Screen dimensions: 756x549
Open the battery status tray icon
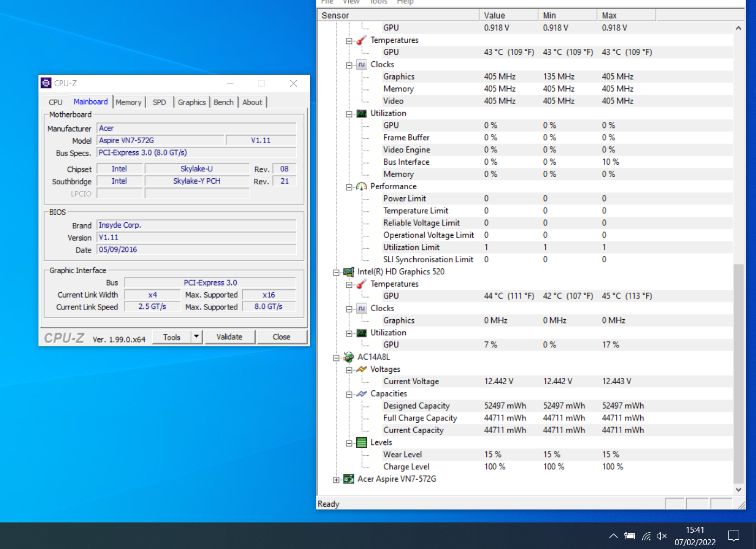click(x=629, y=536)
